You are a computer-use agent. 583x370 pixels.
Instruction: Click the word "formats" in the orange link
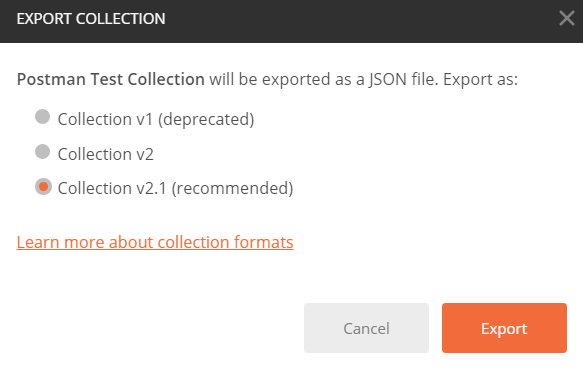[x=264, y=242]
